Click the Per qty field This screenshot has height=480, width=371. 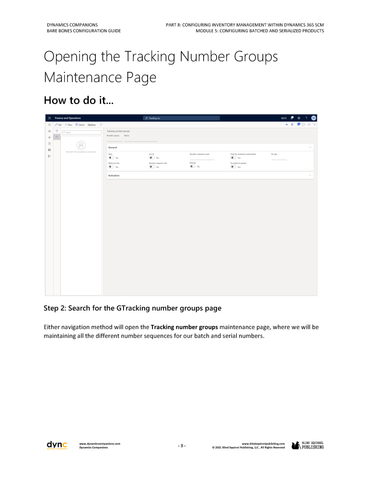[279, 158]
